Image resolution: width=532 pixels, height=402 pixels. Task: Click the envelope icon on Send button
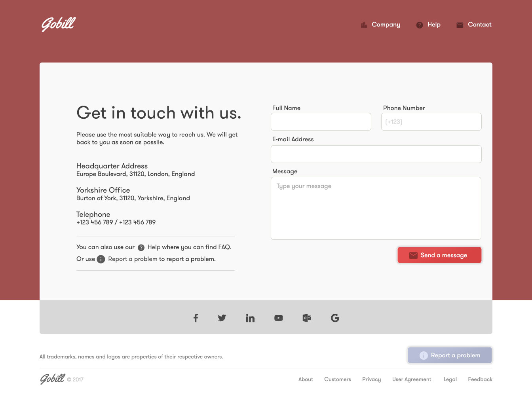click(413, 255)
